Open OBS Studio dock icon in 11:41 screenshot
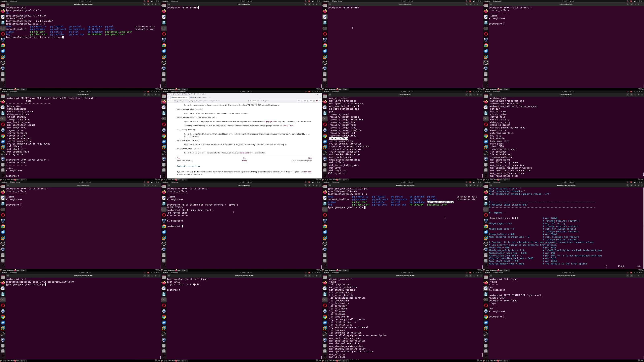This screenshot has width=644, height=362. [3, 63]
